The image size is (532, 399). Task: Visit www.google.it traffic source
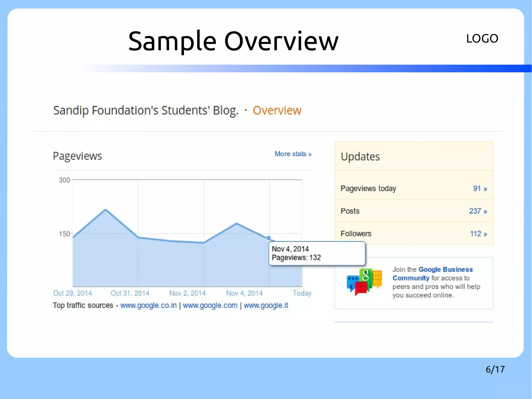(266, 305)
